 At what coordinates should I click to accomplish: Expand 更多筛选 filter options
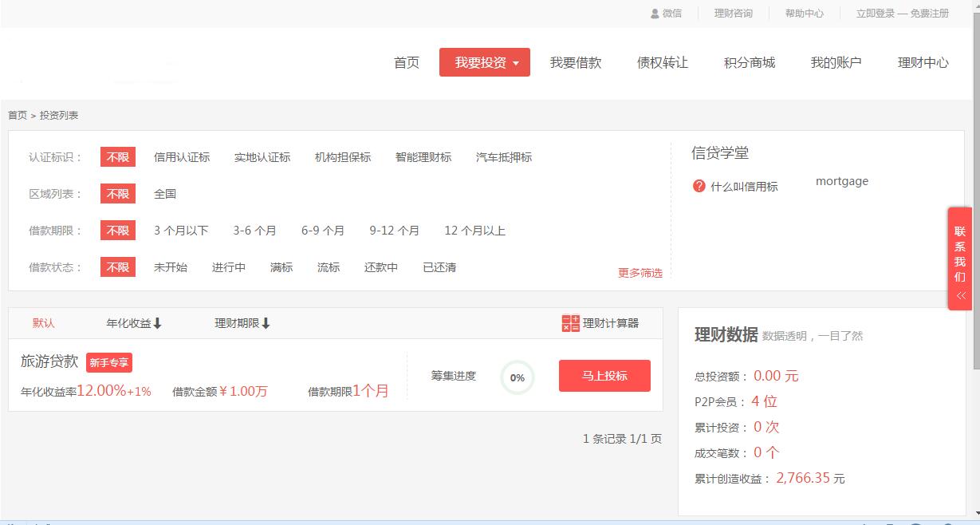pos(640,273)
